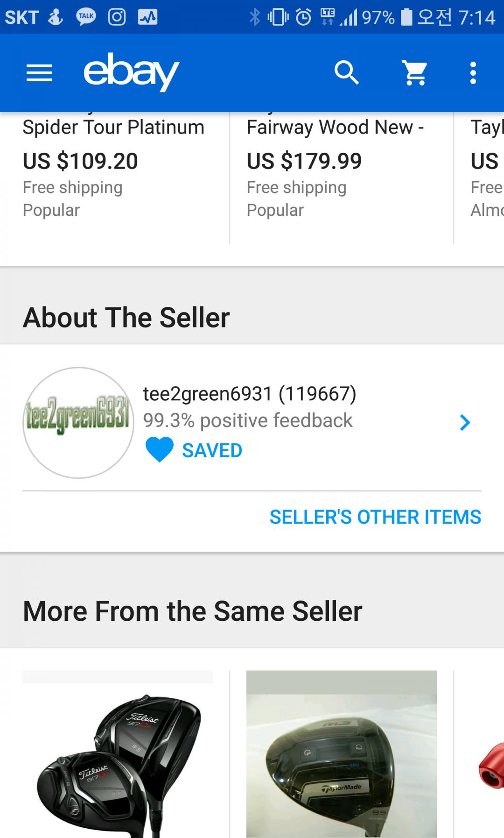Expand seller details with the chevron arrow
Image resolution: width=504 pixels, height=838 pixels.
click(465, 423)
